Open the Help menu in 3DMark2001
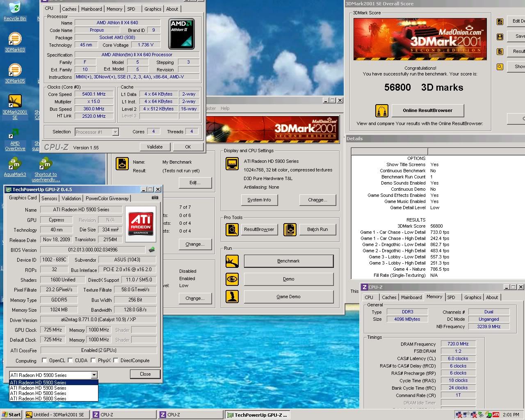 click(x=225, y=108)
